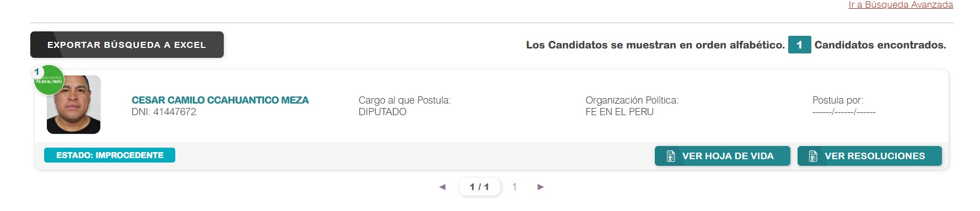Image resolution: width=980 pixels, height=211 pixels.
Task: Click the candidate number 1 marker on card
Action: click(37, 72)
